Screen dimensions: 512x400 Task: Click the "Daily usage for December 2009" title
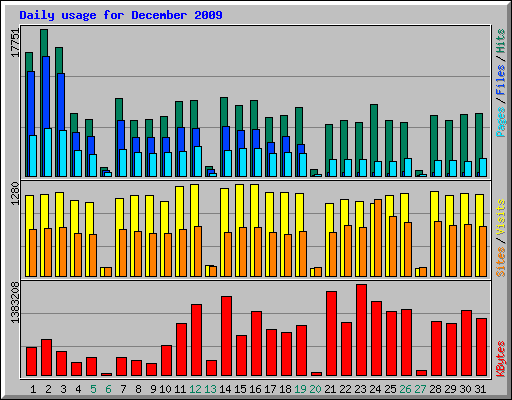121,15
